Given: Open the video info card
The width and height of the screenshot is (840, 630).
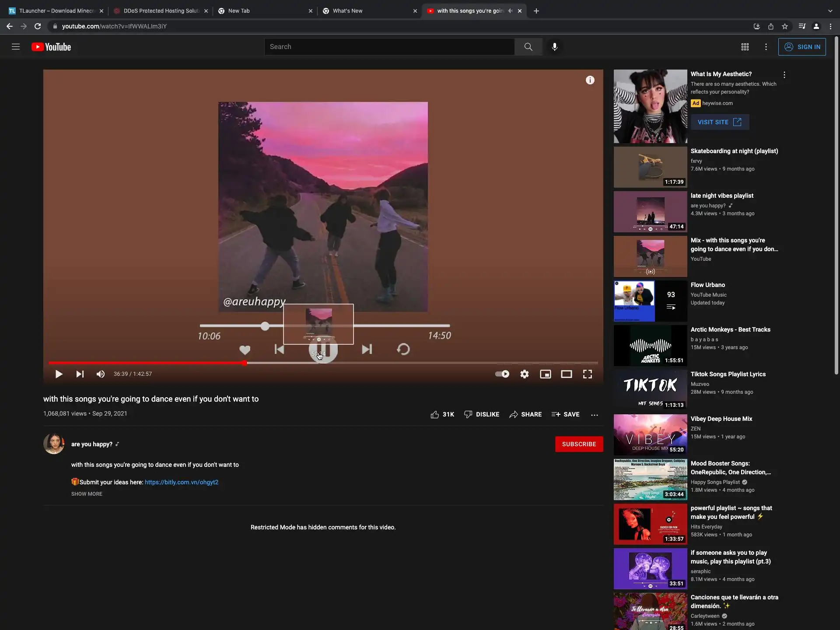Looking at the screenshot, I should click(x=590, y=80).
